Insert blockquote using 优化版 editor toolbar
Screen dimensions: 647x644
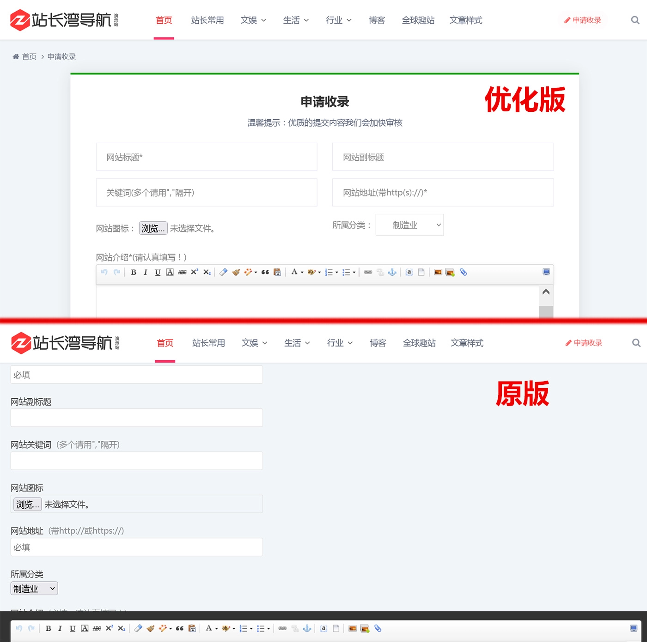(265, 272)
